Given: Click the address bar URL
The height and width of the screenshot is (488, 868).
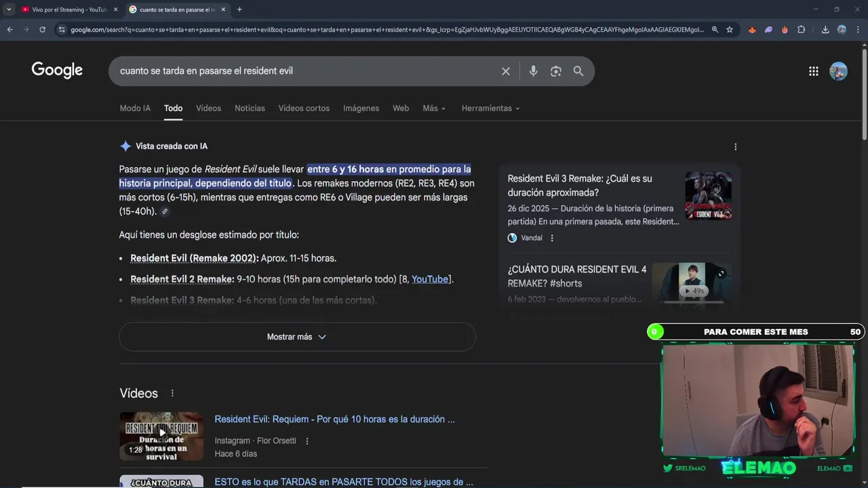Looking at the screenshot, I should (387, 30).
